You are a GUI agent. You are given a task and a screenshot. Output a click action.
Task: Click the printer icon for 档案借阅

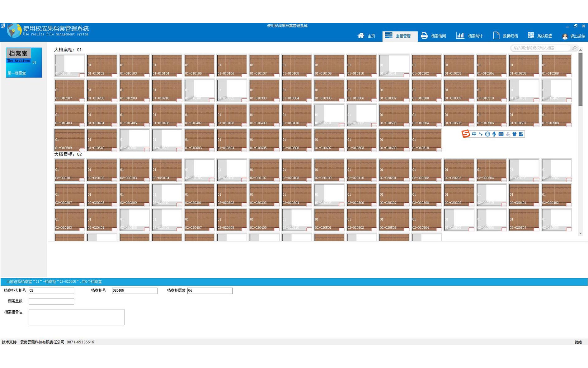click(424, 36)
